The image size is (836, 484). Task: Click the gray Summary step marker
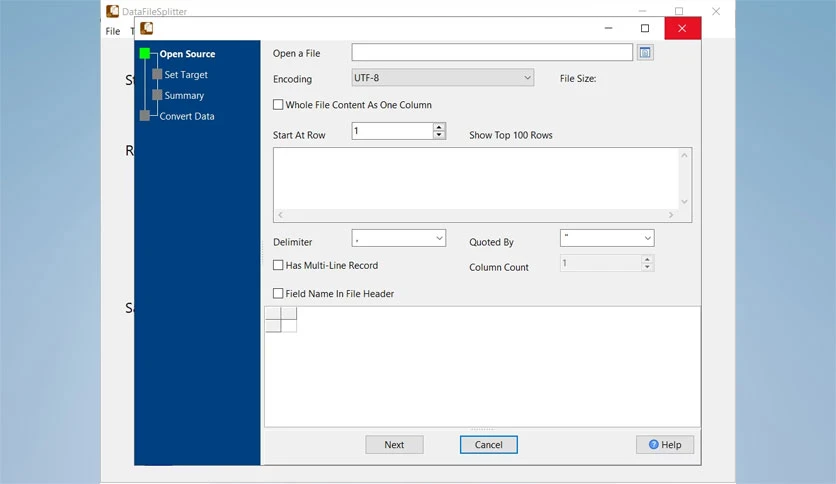click(157, 95)
